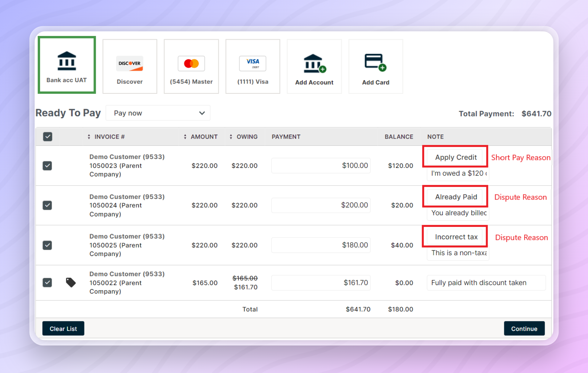Deselect the invoice 1050025 checkbox
This screenshot has height=373, width=588.
(47, 245)
